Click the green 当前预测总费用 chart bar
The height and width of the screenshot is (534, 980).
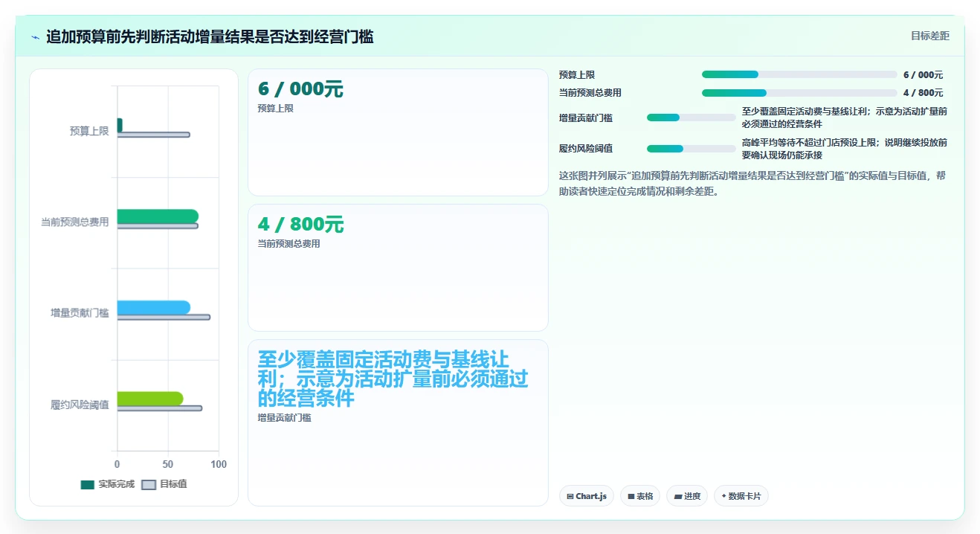[158, 216]
